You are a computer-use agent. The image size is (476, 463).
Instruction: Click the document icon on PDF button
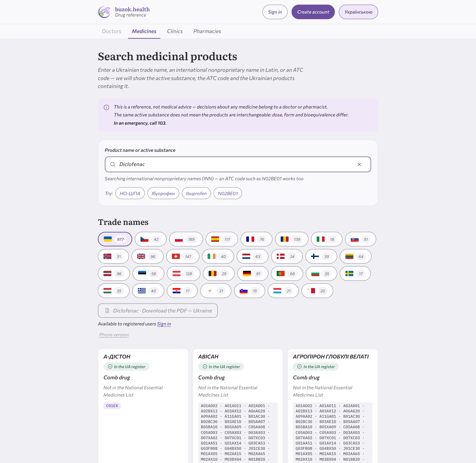click(107, 311)
